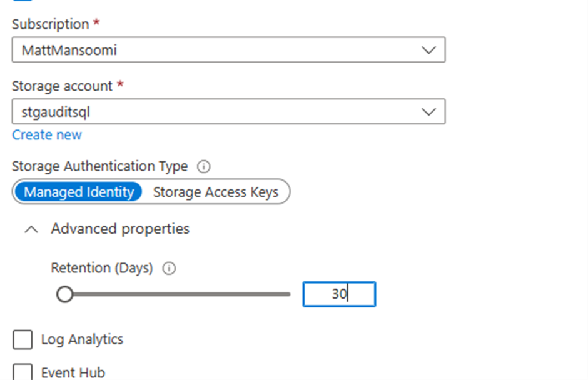Click the Storage Authentication Type info icon
This screenshot has height=380, width=588.
click(203, 167)
